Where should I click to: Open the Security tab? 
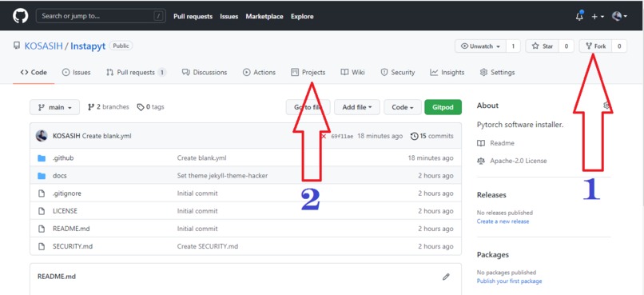pos(398,72)
